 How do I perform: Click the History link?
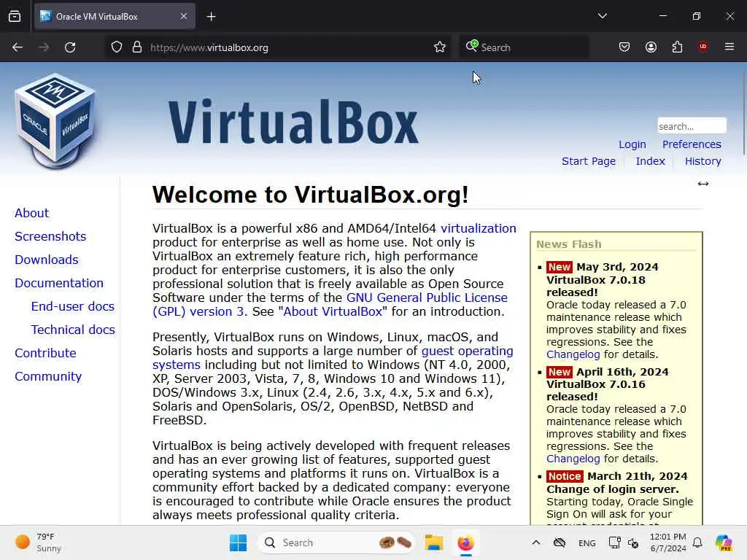pyautogui.click(x=703, y=161)
